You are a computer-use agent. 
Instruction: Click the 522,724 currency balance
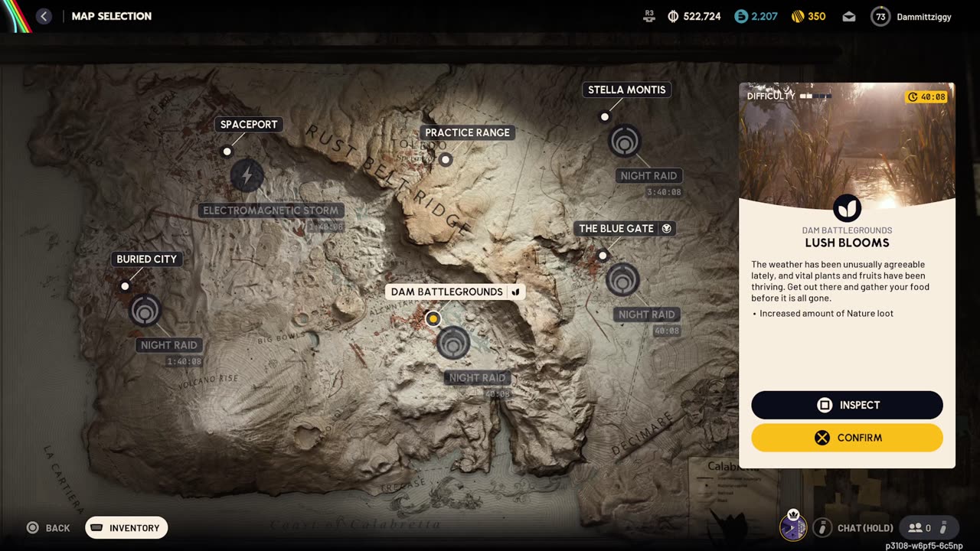701,16
